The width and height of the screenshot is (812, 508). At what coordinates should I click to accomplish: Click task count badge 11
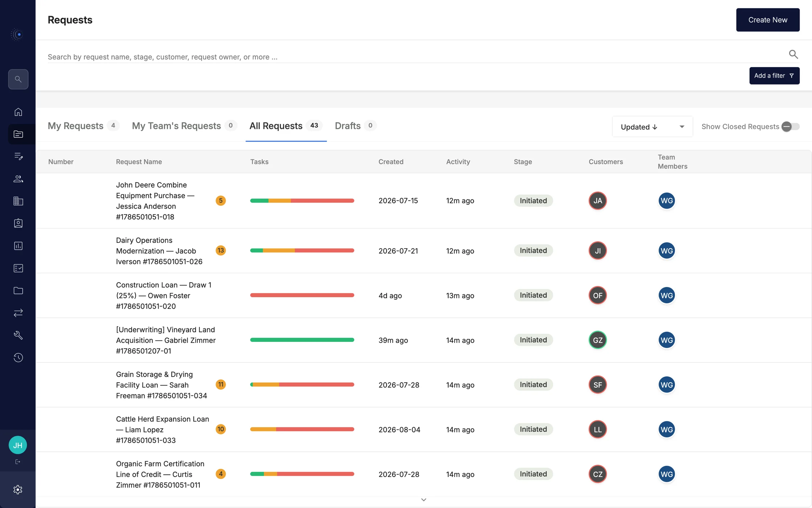click(x=220, y=384)
